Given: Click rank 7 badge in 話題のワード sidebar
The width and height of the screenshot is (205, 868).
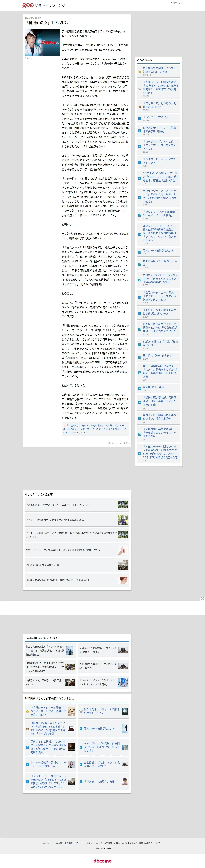Looking at the screenshot, I should [x=140, y=162].
